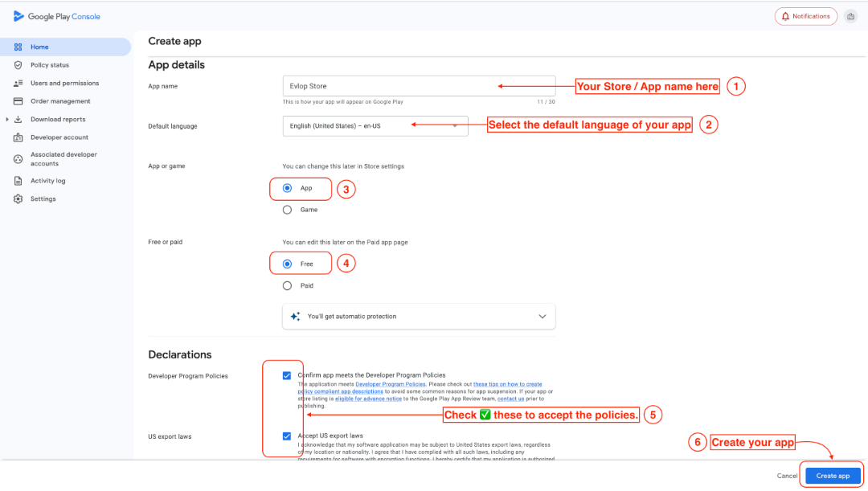Click the 'You can change this later in Store settings' text
The image size is (868, 491).
[x=343, y=166]
